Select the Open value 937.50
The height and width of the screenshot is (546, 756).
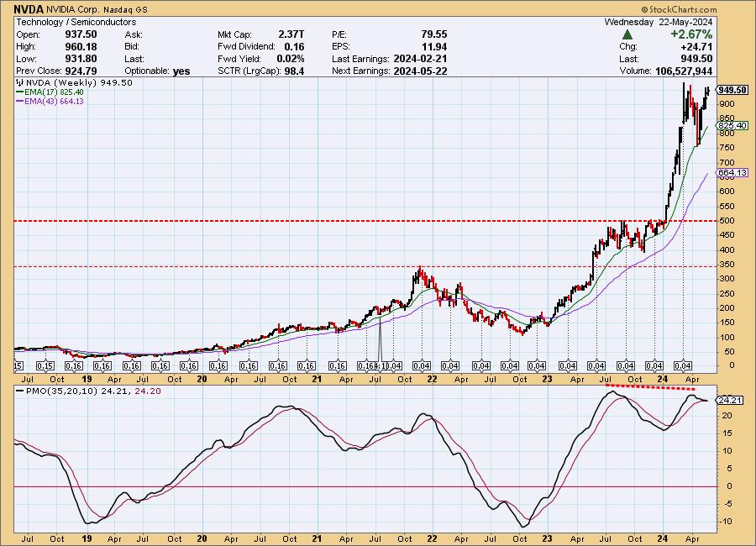(81, 34)
